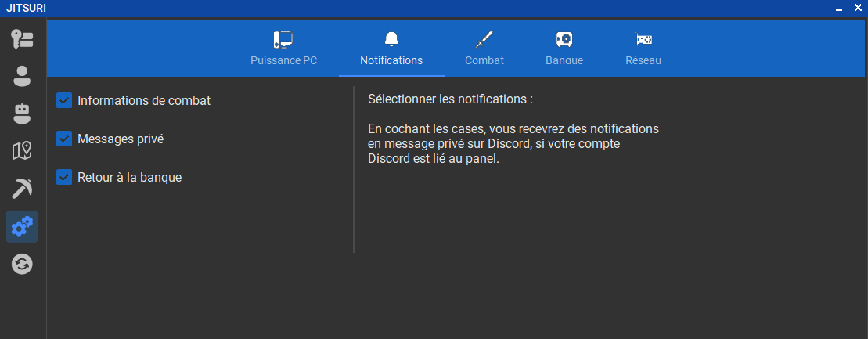Open the robot bot sidebar icon
The width and height of the screenshot is (868, 339).
(22, 114)
